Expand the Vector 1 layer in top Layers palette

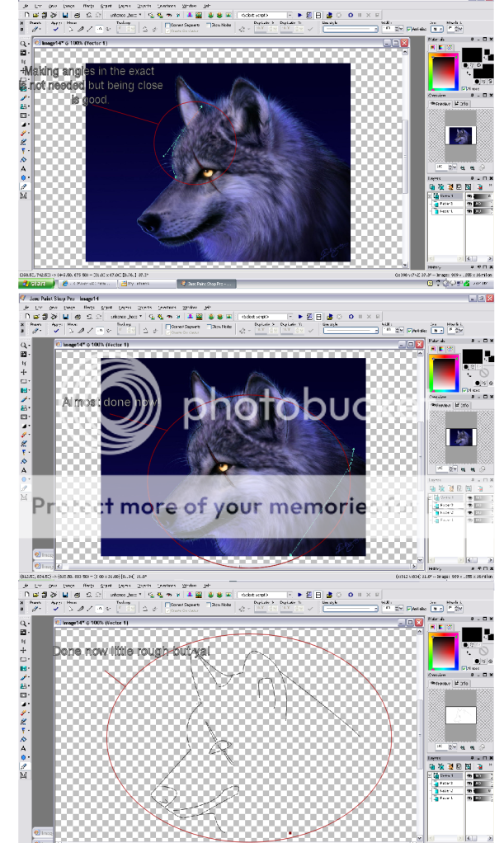(x=431, y=195)
